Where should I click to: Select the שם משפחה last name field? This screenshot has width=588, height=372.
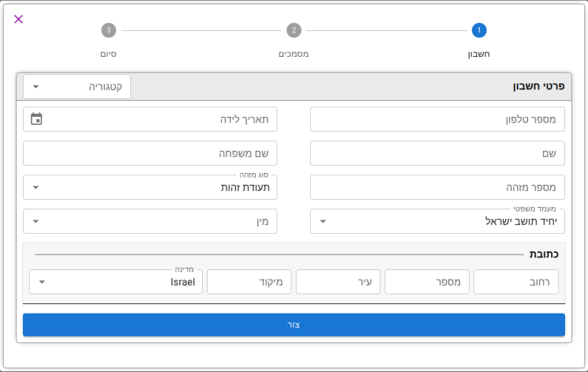tap(150, 153)
